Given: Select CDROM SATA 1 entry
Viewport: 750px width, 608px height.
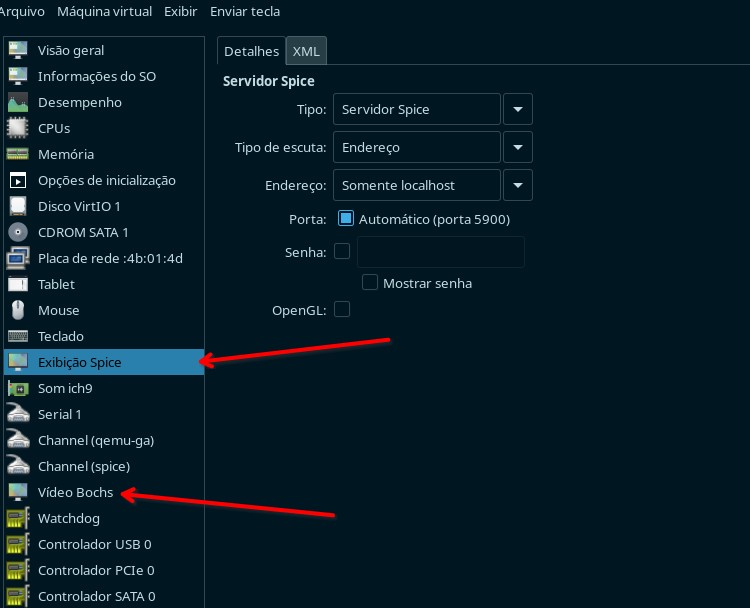Looking at the screenshot, I should 104,232.
